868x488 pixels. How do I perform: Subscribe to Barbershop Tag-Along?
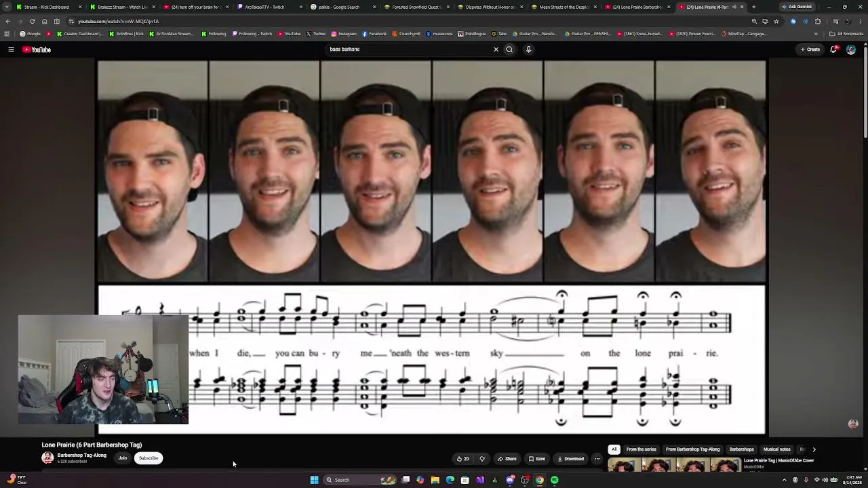(149, 458)
